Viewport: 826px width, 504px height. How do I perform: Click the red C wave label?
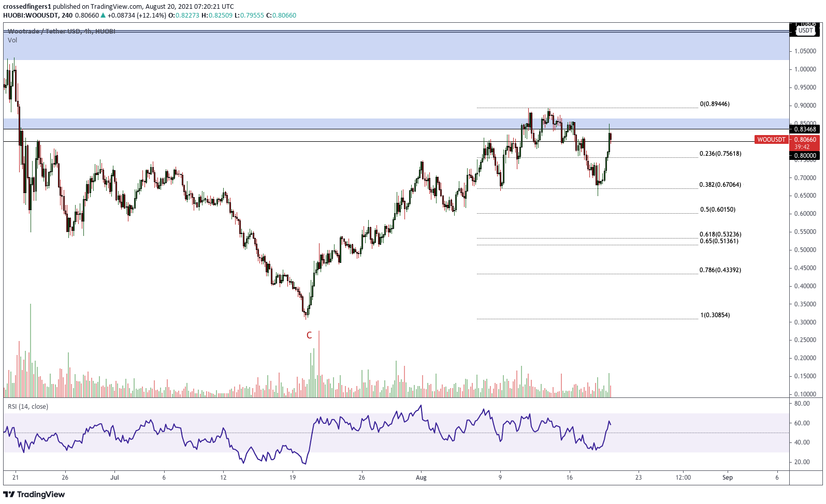click(309, 335)
